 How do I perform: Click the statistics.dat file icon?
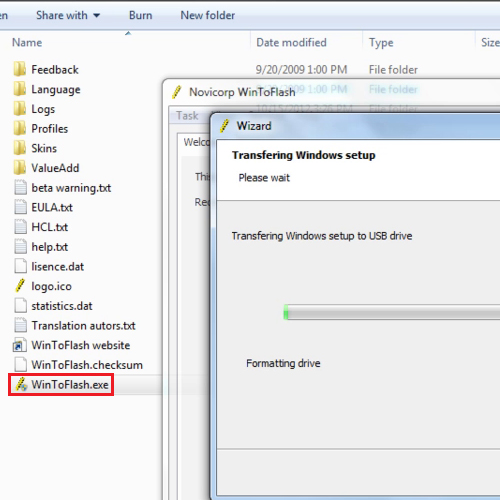(x=20, y=306)
